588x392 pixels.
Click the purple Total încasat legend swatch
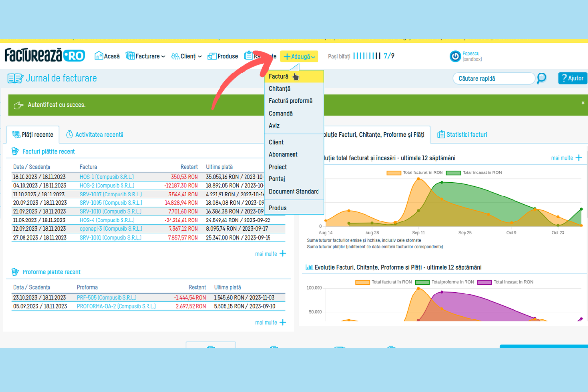pyautogui.click(x=484, y=282)
